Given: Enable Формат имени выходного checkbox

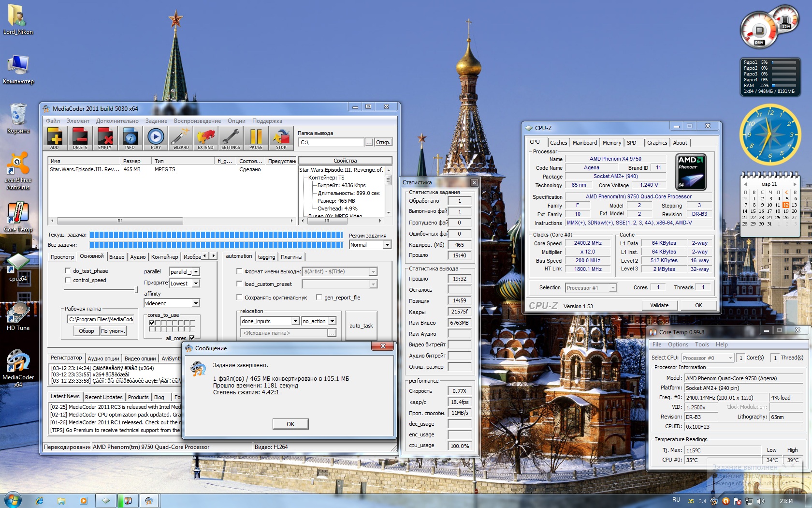Looking at the screenshot, I should [x=239, y=271].
